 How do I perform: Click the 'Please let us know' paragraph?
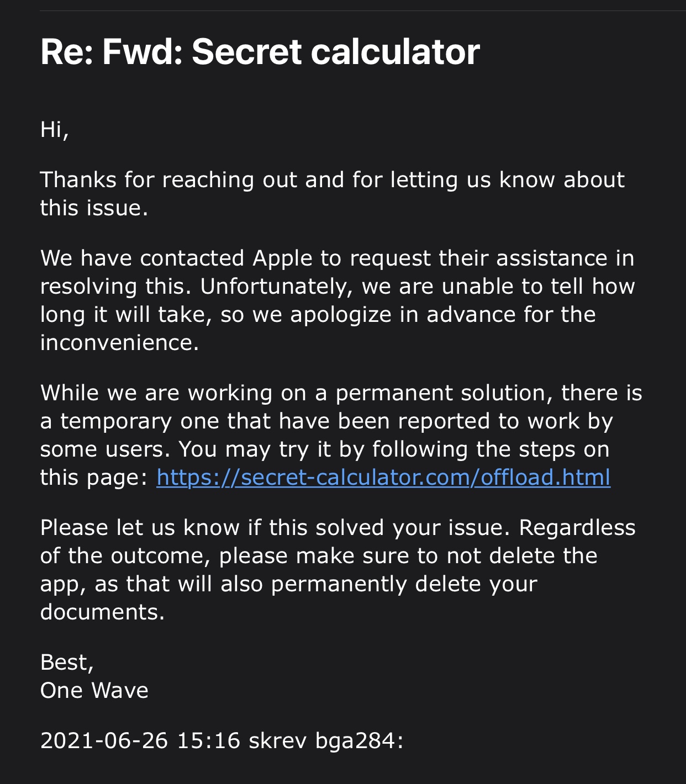(x=338, y=570)
